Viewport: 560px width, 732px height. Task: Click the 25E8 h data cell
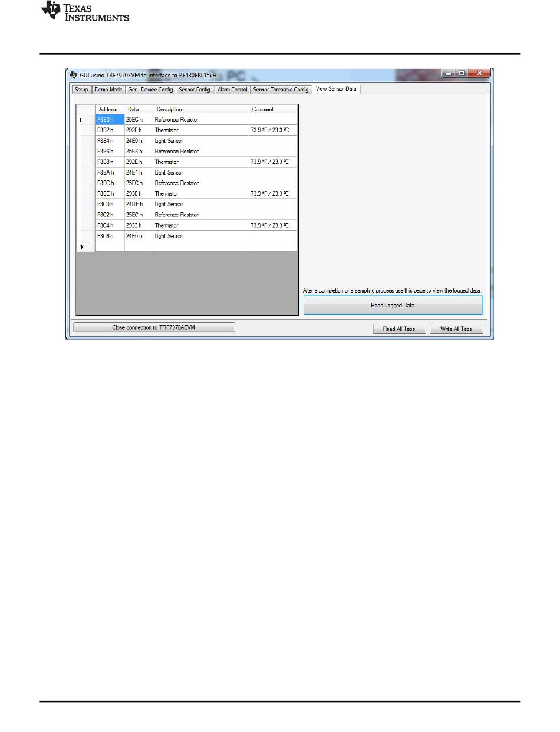coord(139,152)
